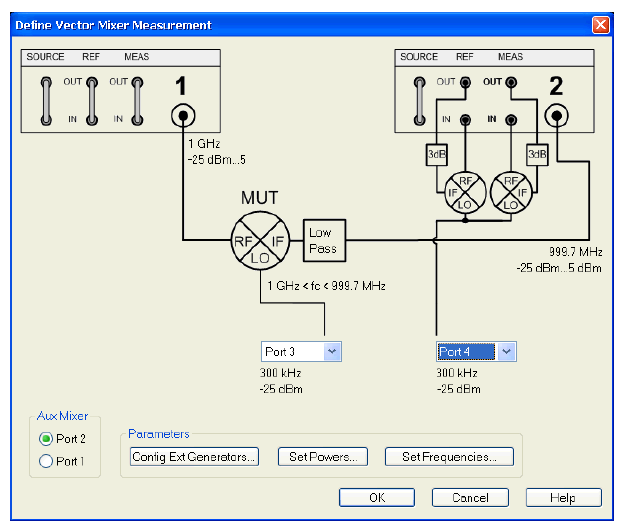Click the dialog title bar text
Screen dimensions: 621x528
113,25
